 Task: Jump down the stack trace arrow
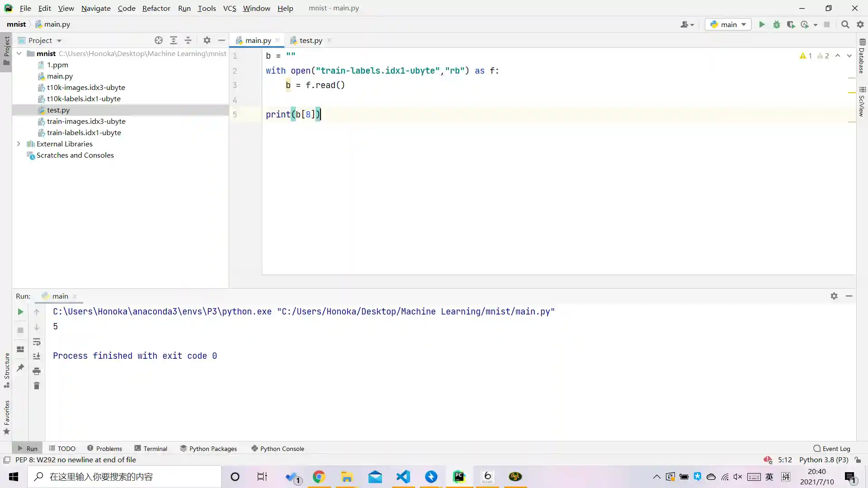(37, 327)
